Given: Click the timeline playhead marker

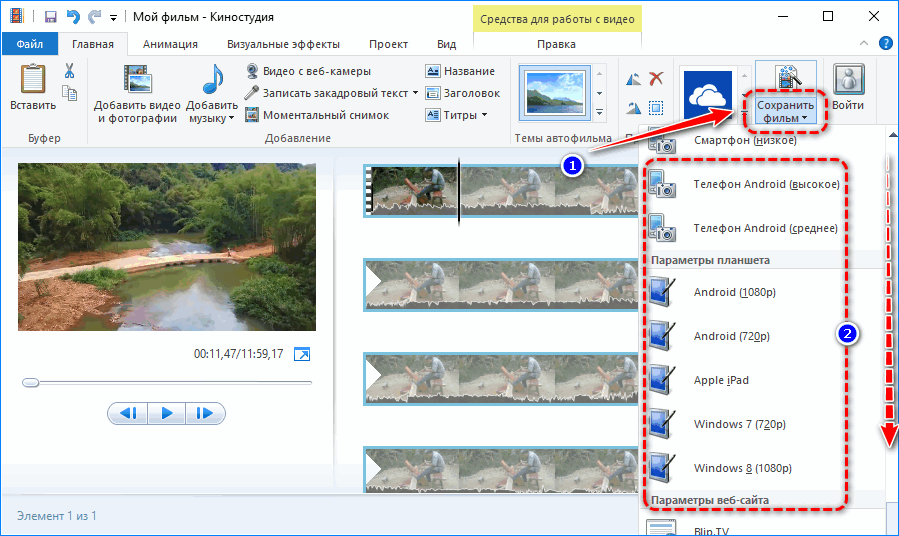Looking at the screenshot, I should [459, 191].
